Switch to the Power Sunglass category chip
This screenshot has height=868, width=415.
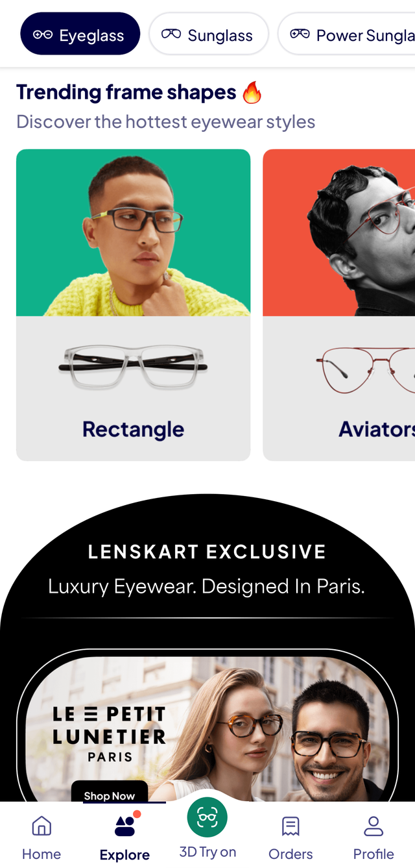[347, 34]
